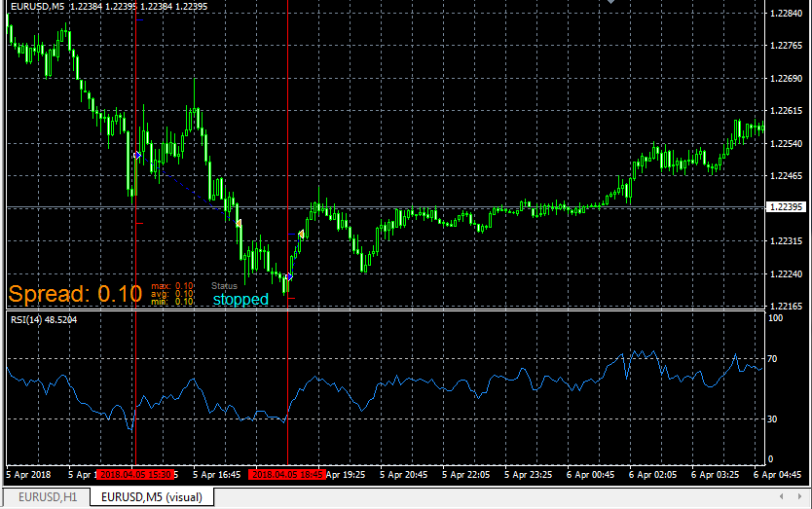Click the blue trade arrow at 18:45 line
Screen dimensions: 812x509
pyautogui.click(x=289, y=277)
